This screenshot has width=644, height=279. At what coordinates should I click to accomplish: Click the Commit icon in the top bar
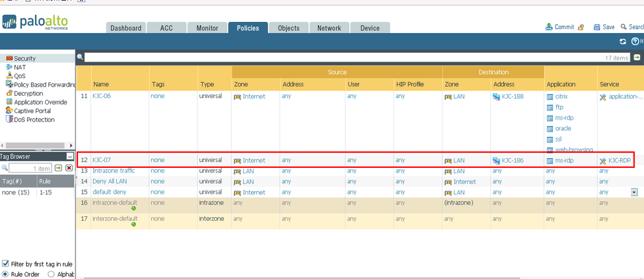pos(549,27)
